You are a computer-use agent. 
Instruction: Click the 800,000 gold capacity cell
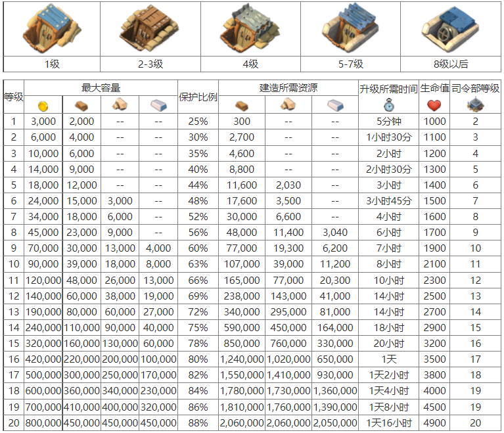pos(43,423)
